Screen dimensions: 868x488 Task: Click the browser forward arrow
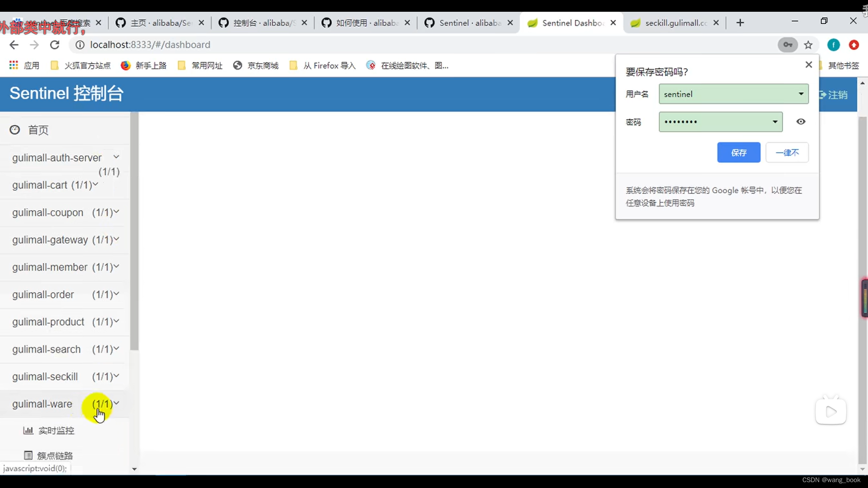[34, 45]
